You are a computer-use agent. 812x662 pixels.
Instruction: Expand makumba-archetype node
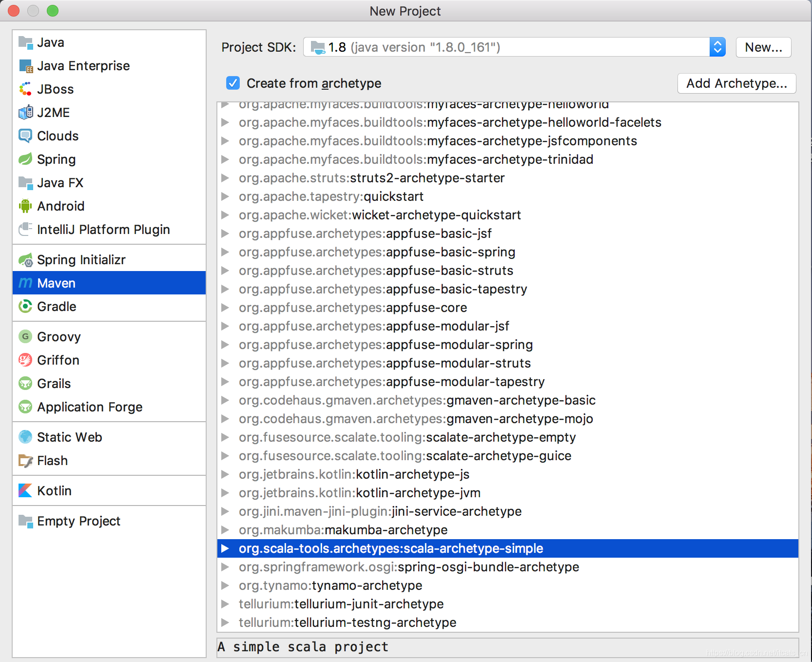[225, 530]
